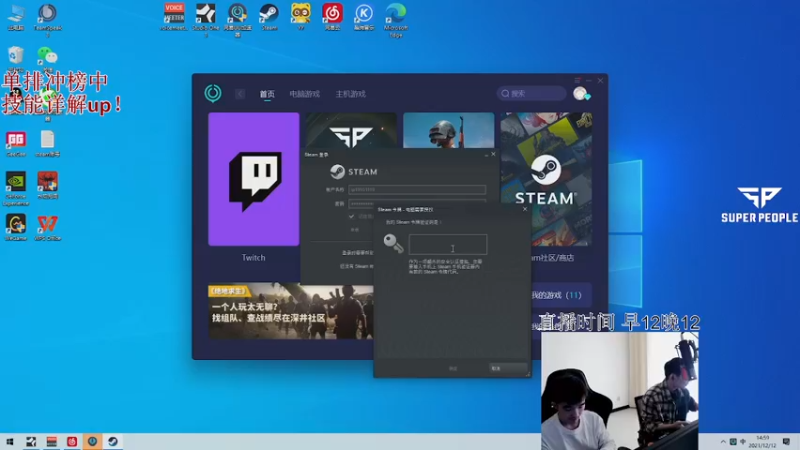Open the Super People game card

(351, 131)
